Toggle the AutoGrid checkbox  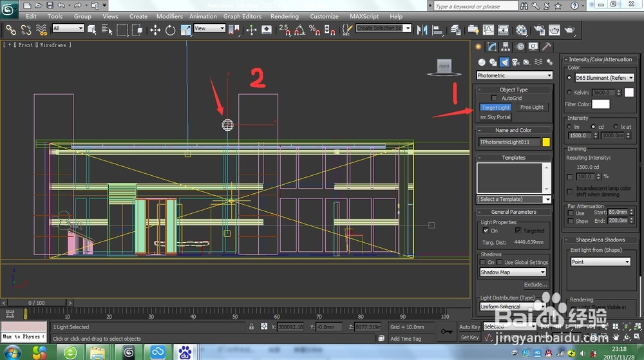coord(494,98)
